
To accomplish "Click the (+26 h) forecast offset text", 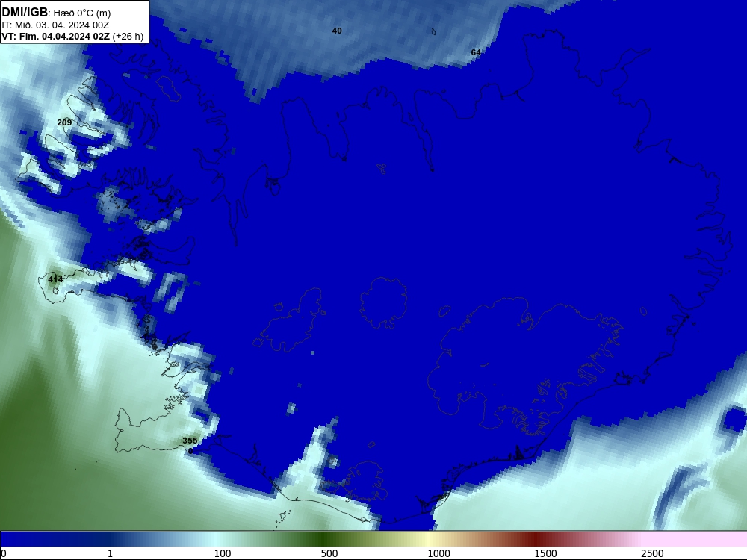I will [128, 36].
